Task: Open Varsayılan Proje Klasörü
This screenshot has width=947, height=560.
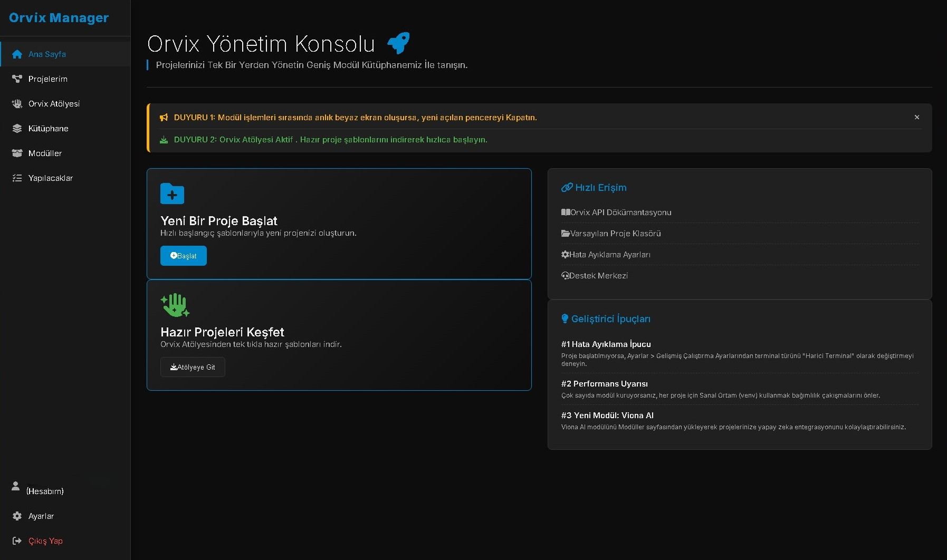Action: (610, 233)
